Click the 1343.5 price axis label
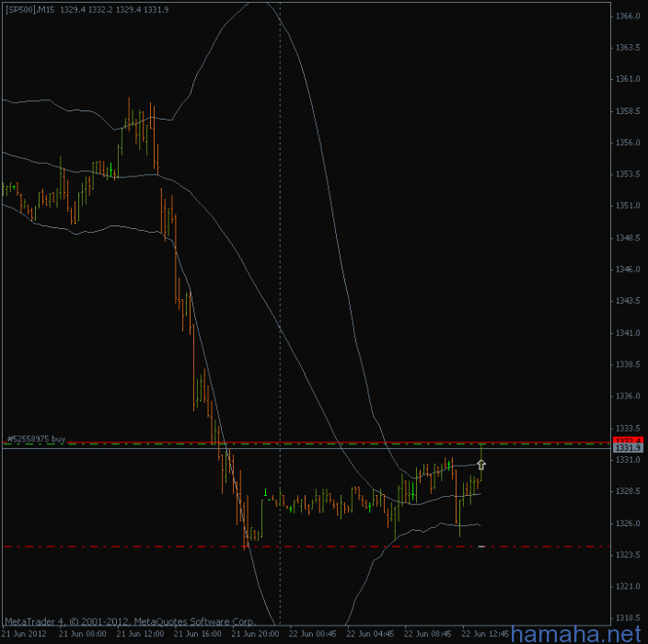The height and width of the screenshot is (644, 648). pos(628,301)
